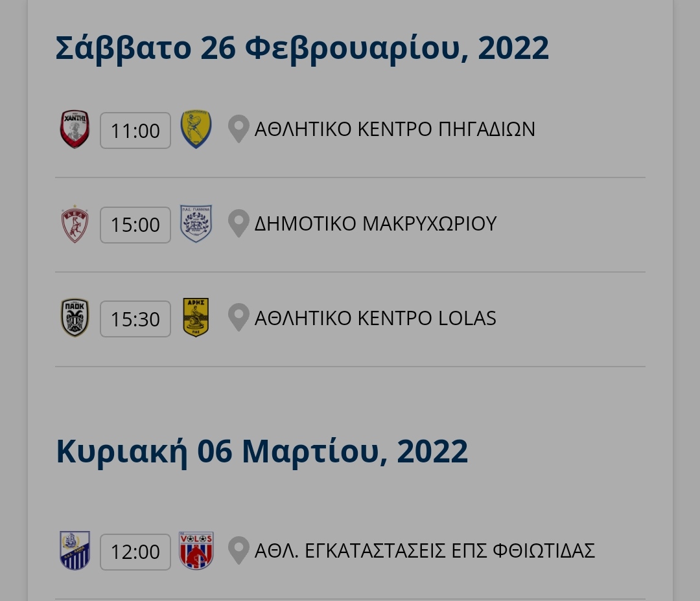Select the Aris yellow team crest
This screenshot has width=700, height=601.
pos(196,317)
